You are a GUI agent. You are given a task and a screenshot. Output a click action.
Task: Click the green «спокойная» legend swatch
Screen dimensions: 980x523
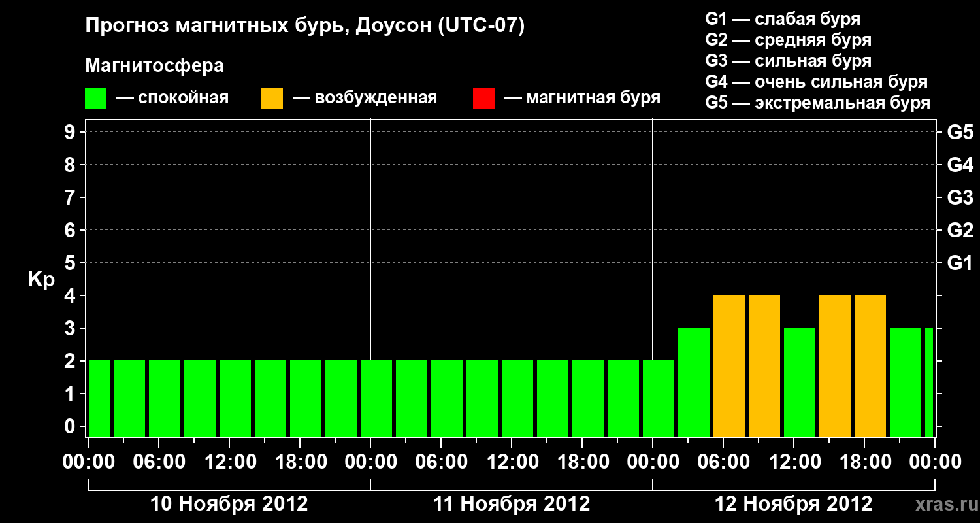[95, 99]
